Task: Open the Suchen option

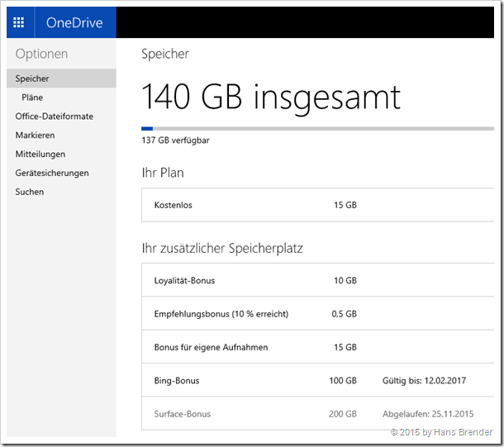Action: tap(30, 192)
